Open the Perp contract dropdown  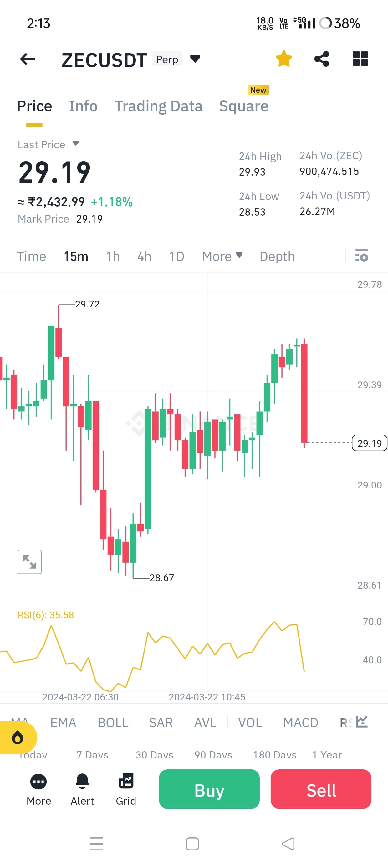click(x=195, y=59)
